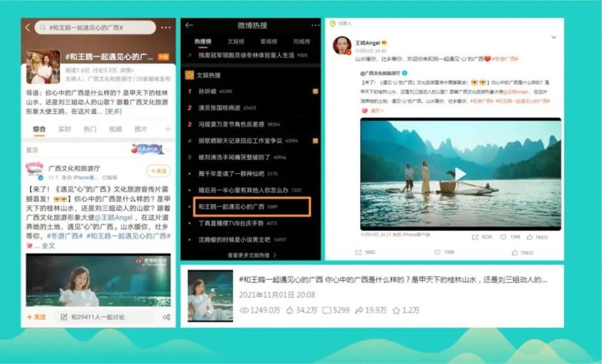
Task: Open discussion with 和29411人一起讨论
Action: [x=93, y=317]
